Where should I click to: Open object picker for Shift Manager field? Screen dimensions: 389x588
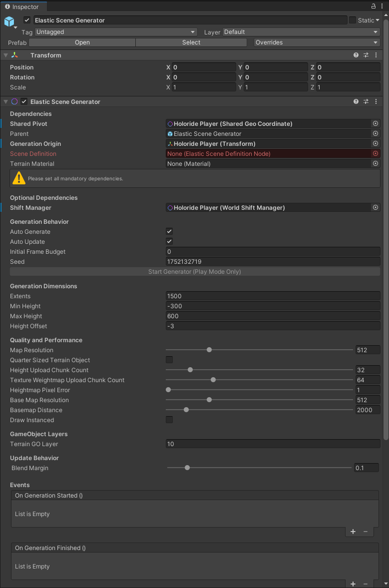[x=376, y=208]
